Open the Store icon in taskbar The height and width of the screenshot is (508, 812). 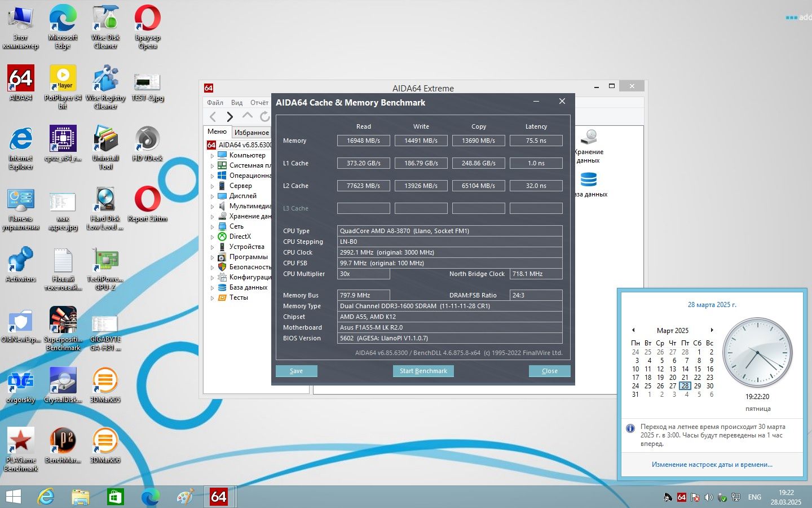pos(115,497)
